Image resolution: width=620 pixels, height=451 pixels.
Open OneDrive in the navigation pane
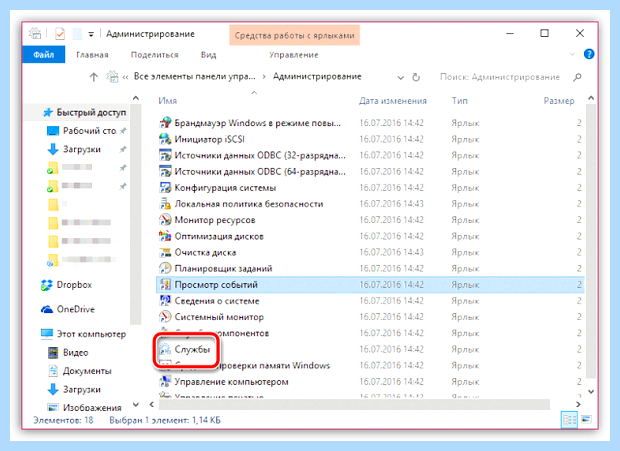click(x=68, y=309)
